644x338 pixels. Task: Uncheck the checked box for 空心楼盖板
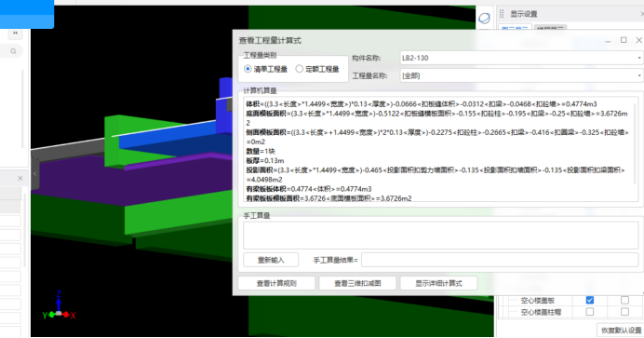pos(590,300)
